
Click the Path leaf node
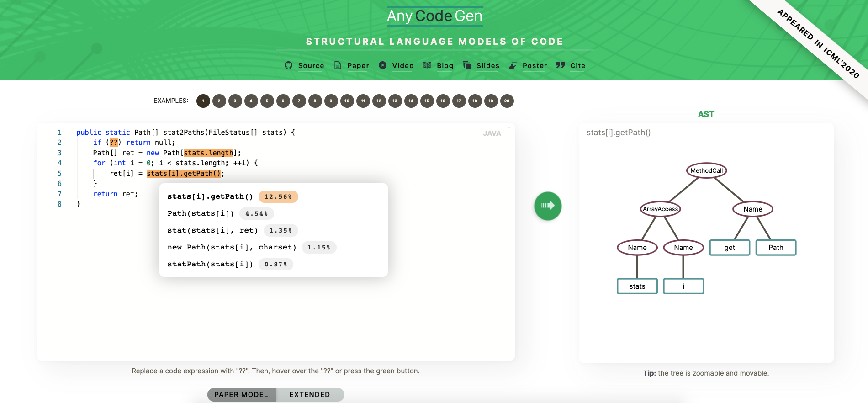(x=776, y=248)
